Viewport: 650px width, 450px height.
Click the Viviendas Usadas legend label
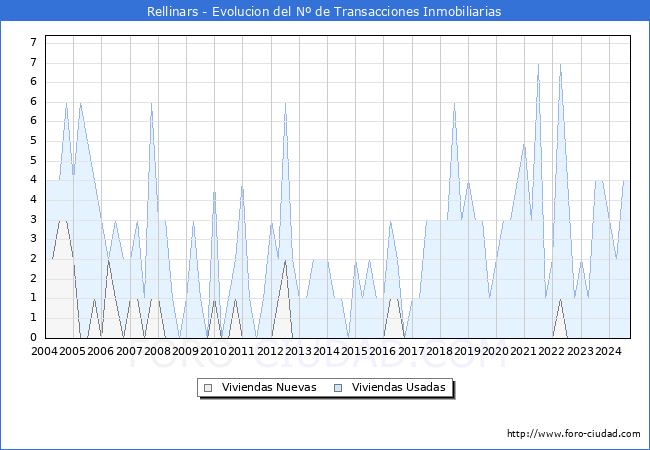point(398,387)
